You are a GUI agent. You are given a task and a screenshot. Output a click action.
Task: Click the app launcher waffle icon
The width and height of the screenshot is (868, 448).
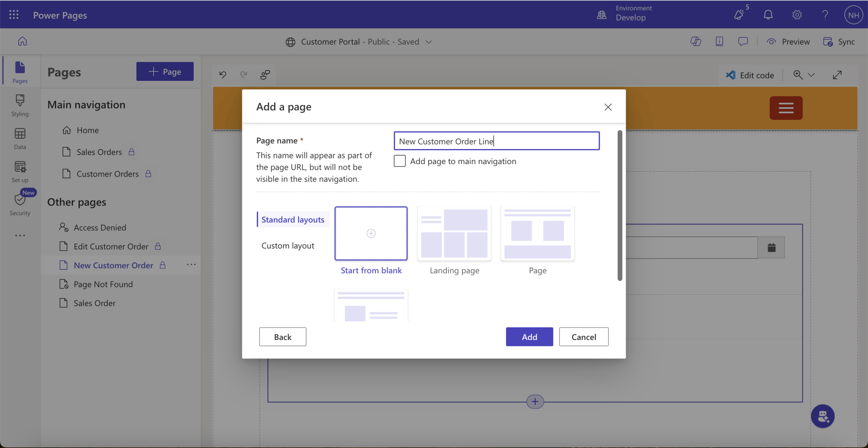14,15
